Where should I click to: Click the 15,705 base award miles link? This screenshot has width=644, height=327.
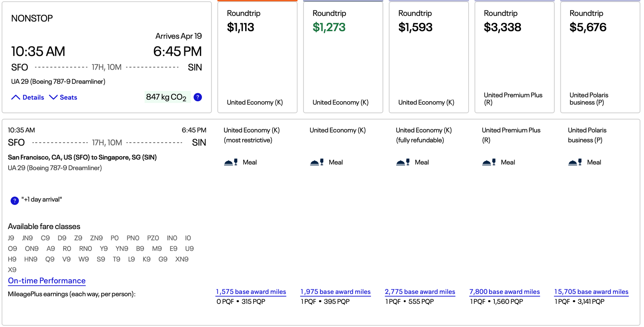(591, 292)
